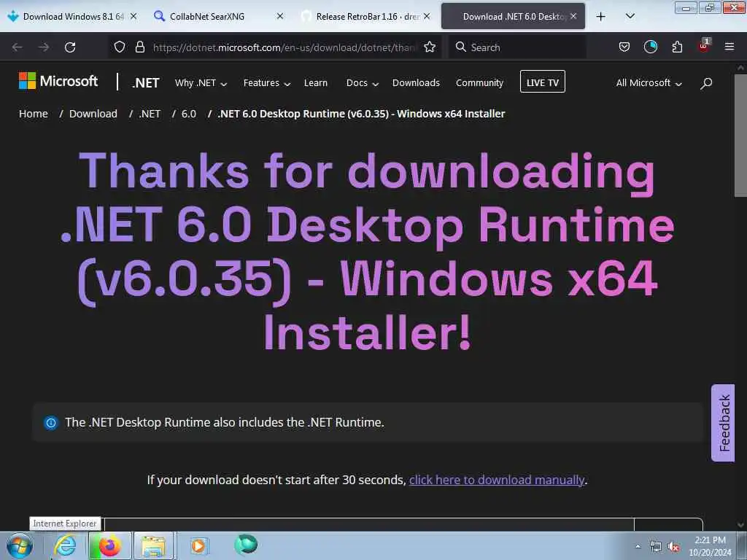
Task: Select the Download .NET 6.0 Desktop tab
Action: tap(513, 17)
